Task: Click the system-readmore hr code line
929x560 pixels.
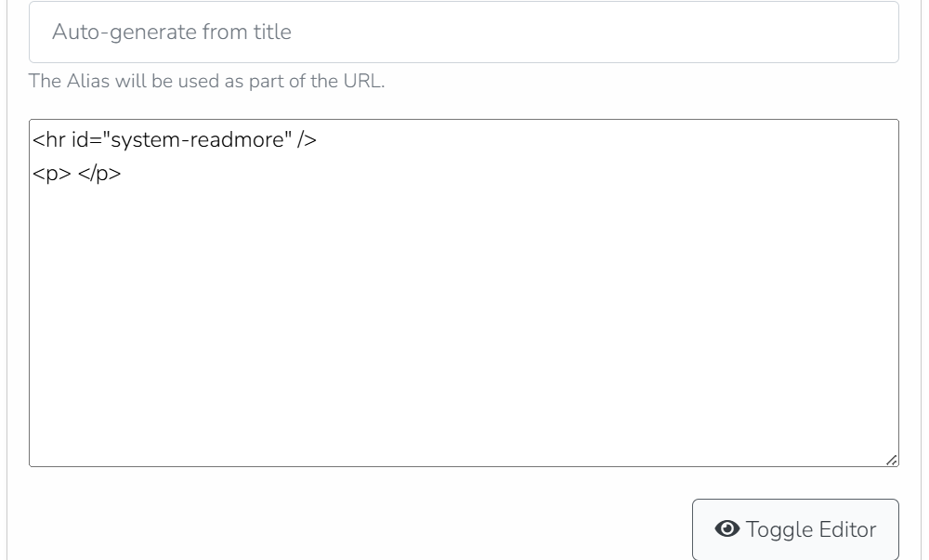Action: click(x=175, y=140)
